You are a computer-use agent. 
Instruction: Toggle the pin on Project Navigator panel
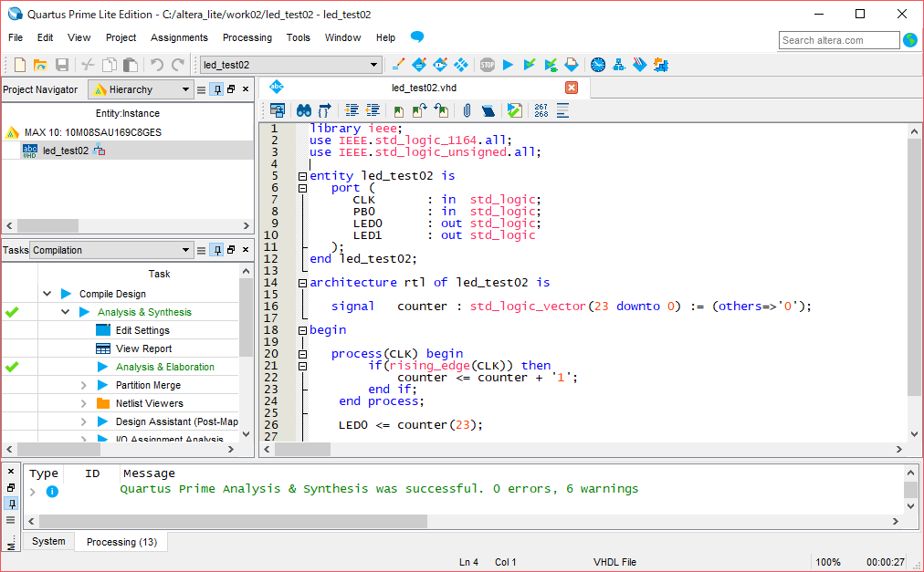click(x=216, y=89)
